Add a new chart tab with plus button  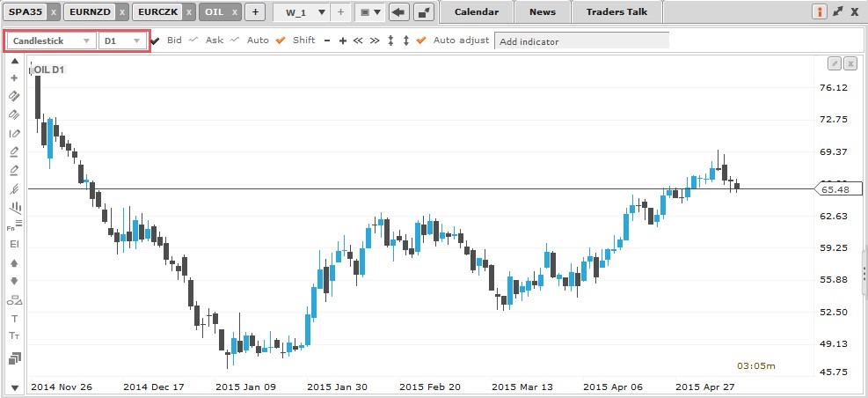coord(255,12)
